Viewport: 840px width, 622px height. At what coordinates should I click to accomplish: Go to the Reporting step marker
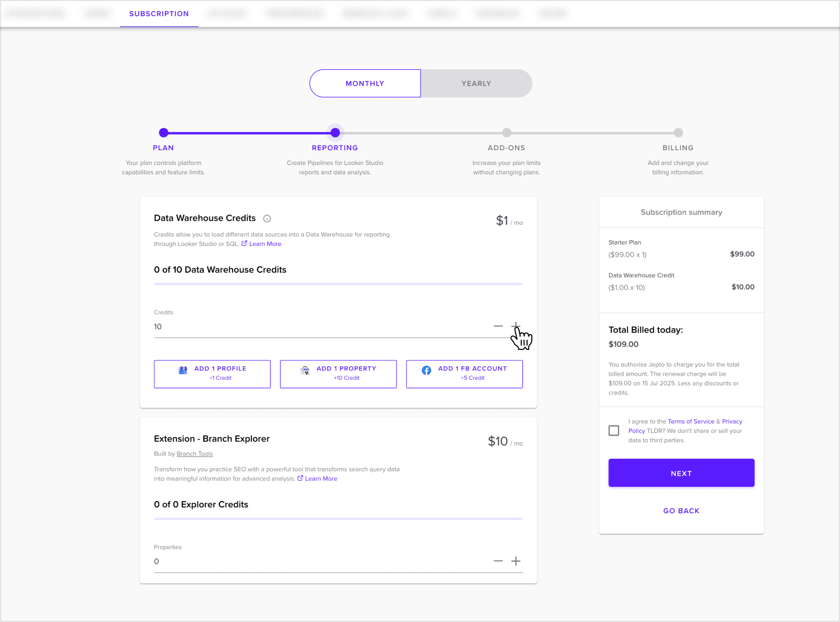click(335, 132)
